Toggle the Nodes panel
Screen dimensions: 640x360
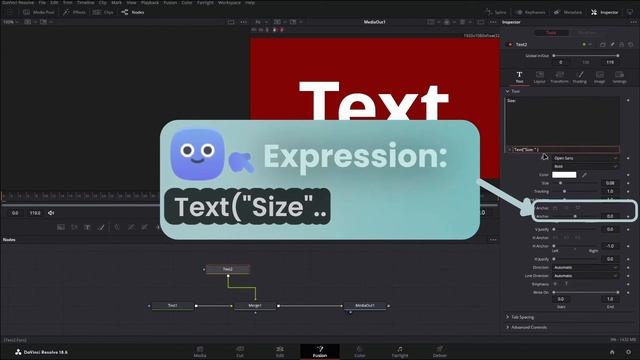[133, 12]
